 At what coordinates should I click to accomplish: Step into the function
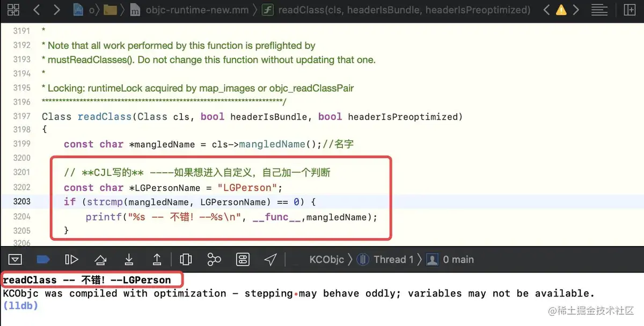[x=129, y=260]
